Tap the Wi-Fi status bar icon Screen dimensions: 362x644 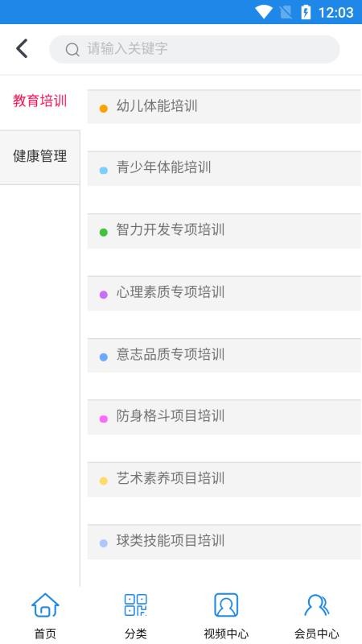point(263,12)
